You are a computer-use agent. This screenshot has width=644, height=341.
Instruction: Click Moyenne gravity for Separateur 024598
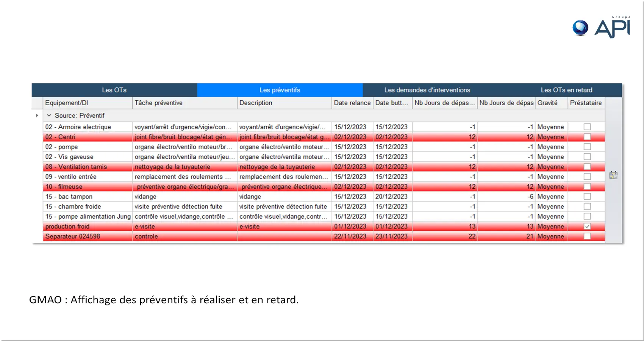[x=551, y=236]
